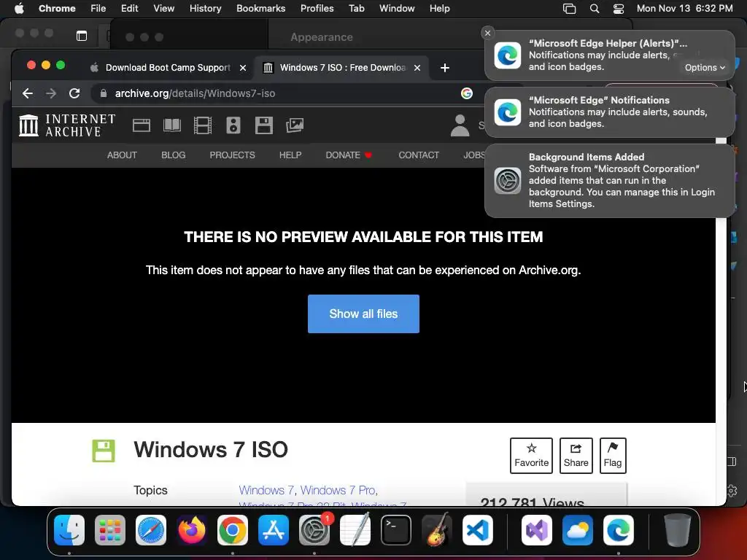Open the Weather app from the Dock

tap(578, 530)
